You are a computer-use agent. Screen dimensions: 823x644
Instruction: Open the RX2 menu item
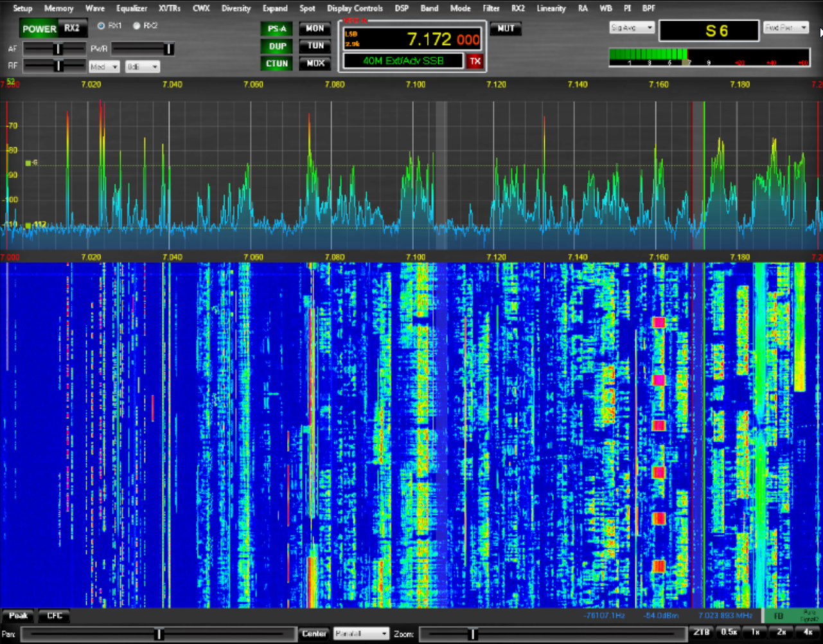(518, 8)
